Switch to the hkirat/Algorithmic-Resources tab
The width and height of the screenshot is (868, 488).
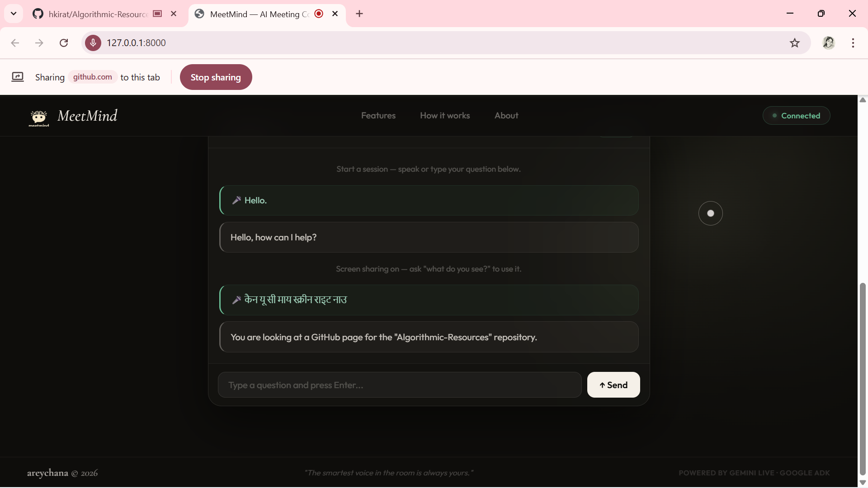coord(97,14)
